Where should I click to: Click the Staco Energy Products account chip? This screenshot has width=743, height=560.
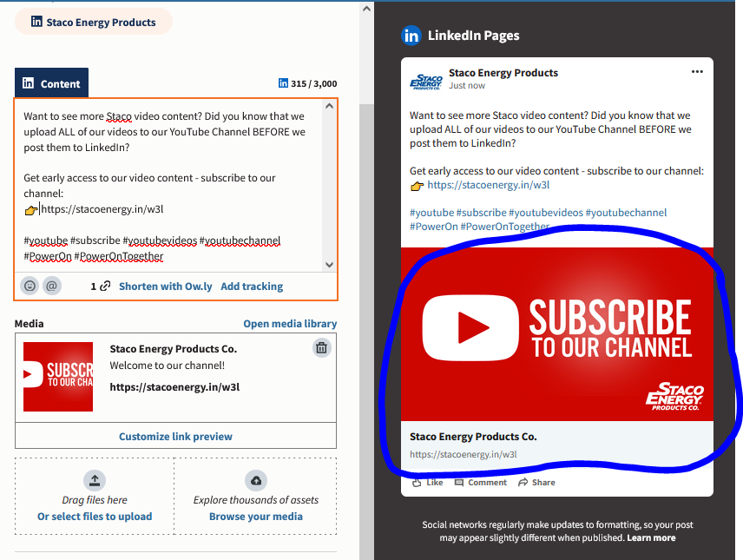pyautogui.click(x=94, y=22)
